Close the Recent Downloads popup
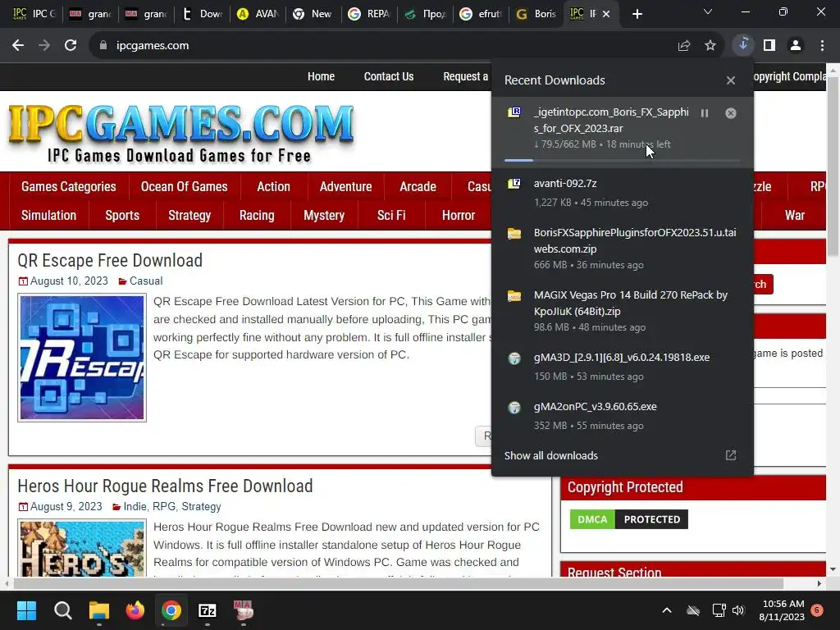This screenshot has height=630, width=840. tap(731, 80)
